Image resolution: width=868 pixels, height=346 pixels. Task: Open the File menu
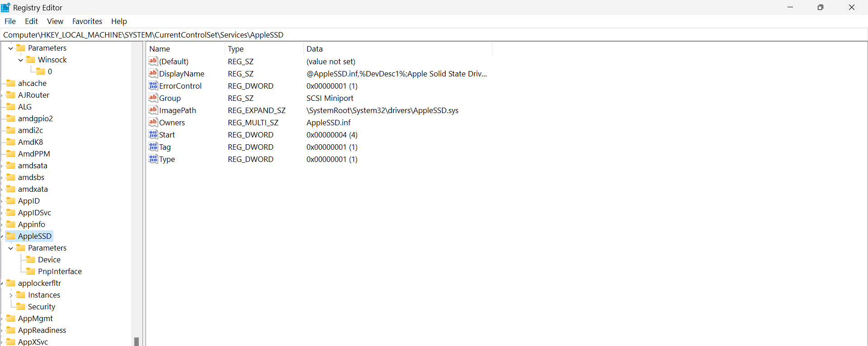coord(10,21)
